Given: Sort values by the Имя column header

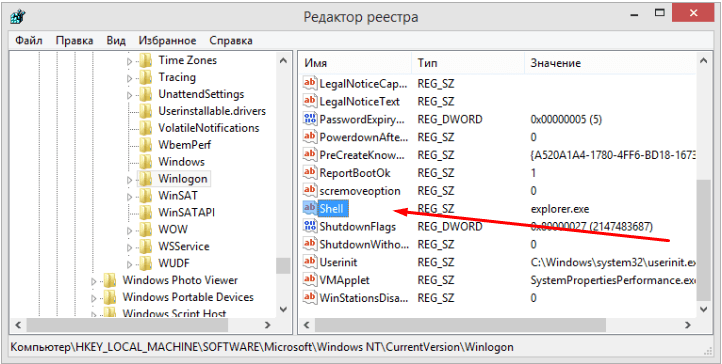Looking at the screenshot, I should pyautogui.click(x=355, y=63).
